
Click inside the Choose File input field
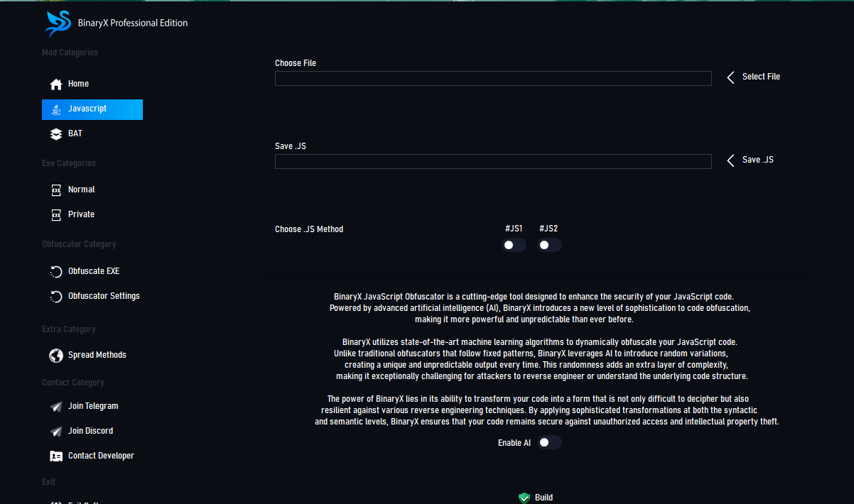pyautogui.click(x=493, y=78)
